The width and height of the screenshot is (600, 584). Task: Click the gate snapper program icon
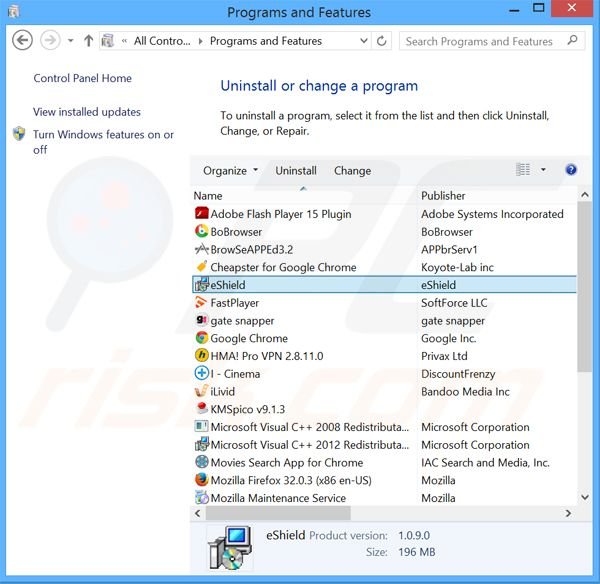pyautogui.click(x=201, y=320)
